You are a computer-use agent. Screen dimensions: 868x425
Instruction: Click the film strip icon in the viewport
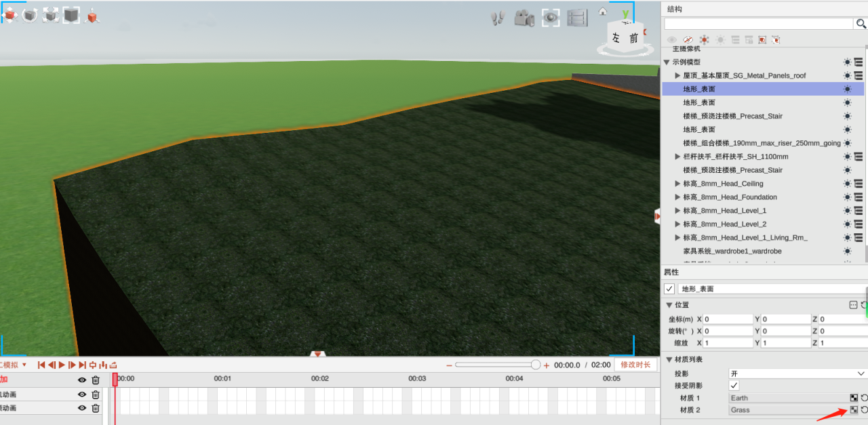coord(577,18)
